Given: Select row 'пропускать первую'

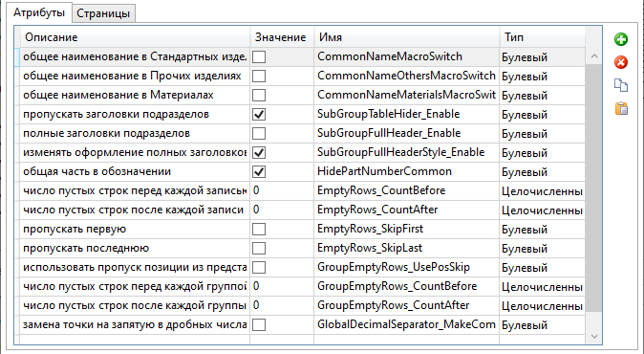Looking at the screenshot, I should (x=135, y=229).
